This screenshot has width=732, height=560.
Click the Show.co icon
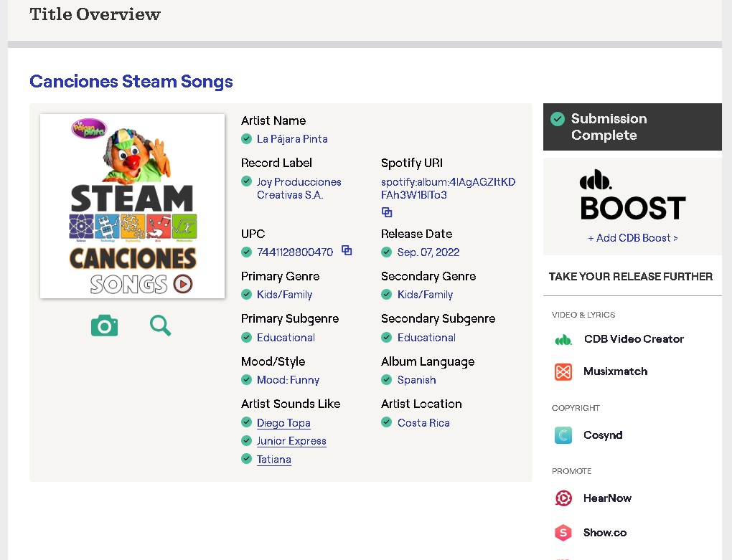tap(563, 533)
